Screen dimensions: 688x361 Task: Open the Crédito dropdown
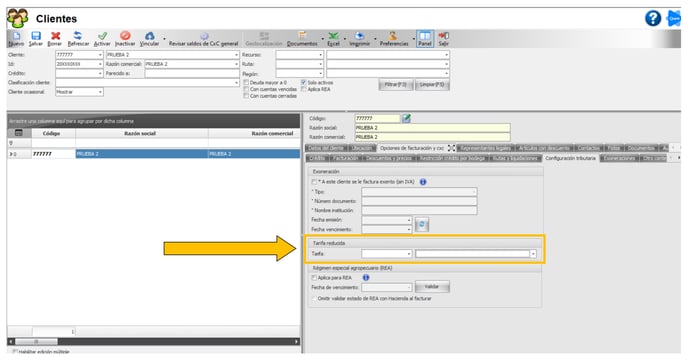tap(100, 74)
